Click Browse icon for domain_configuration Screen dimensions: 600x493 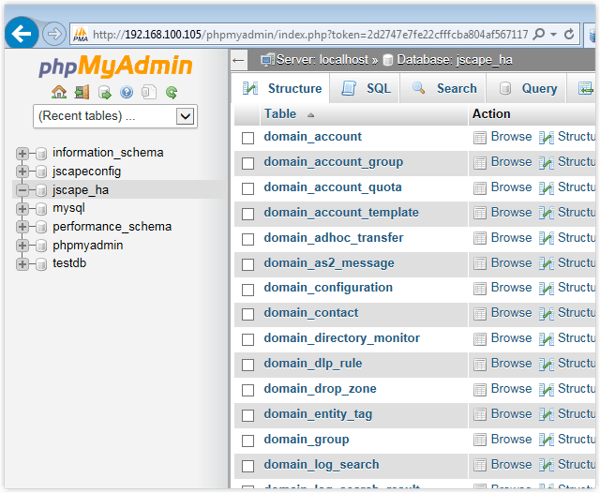pyautogui.click(x=480, y=288)
